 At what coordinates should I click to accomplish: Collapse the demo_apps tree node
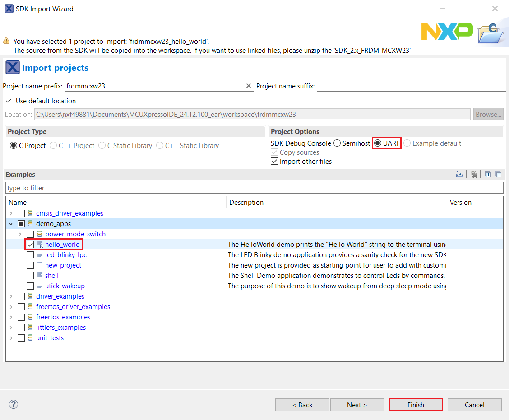(x=11, y=224)
